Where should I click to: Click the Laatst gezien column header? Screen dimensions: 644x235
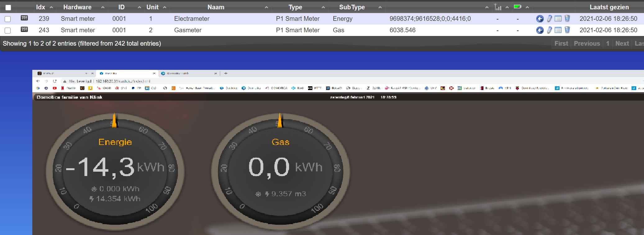tap(609, 7)
